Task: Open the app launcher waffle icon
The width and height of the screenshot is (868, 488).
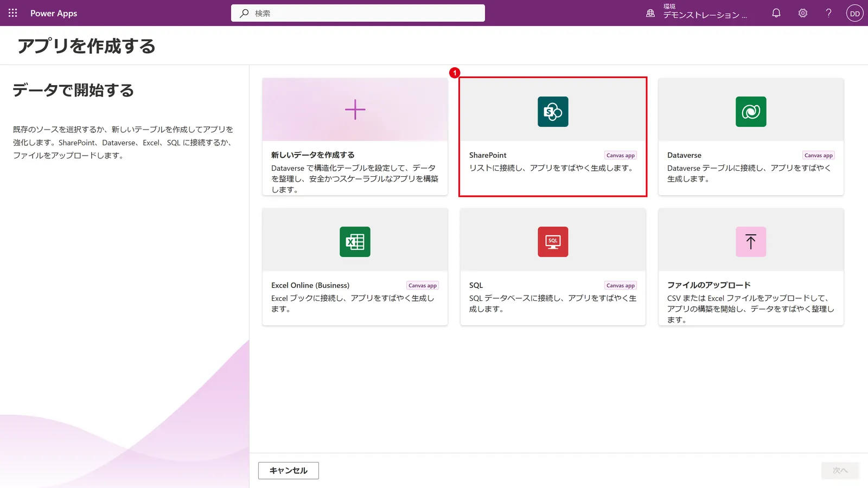Action: pyautogui.click(x=13, y=13)
